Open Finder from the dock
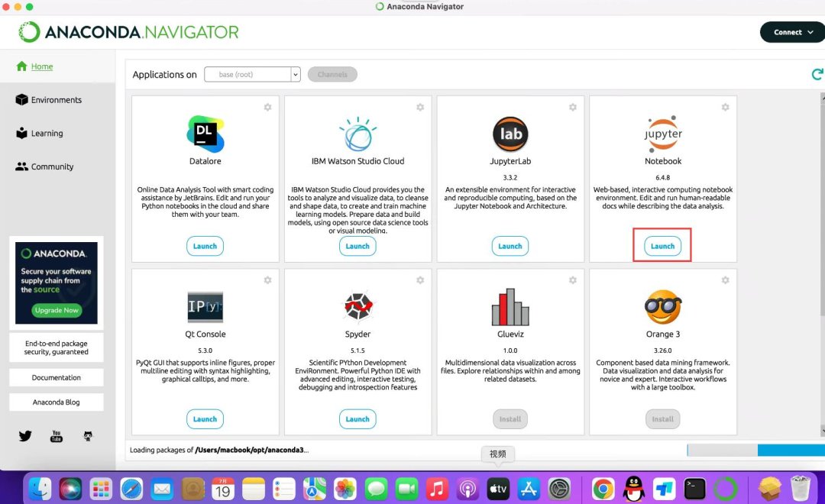825x504 pixels. [40, 489]
